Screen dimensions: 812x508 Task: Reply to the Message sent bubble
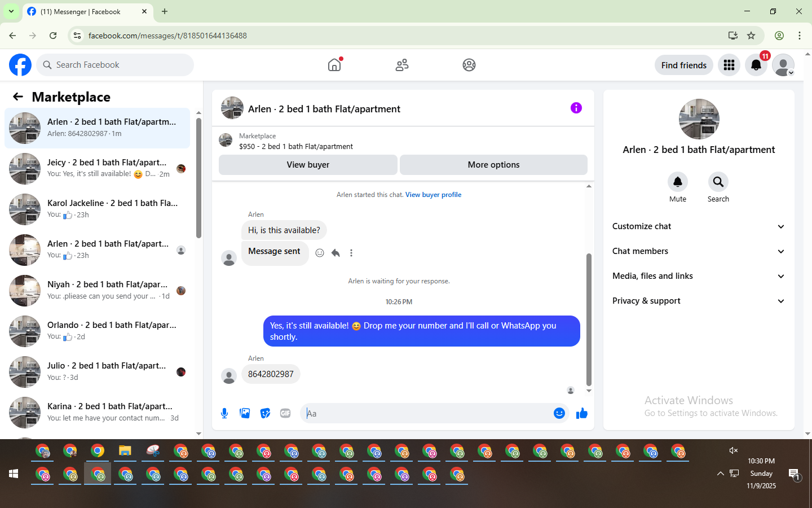click(336, 253)
